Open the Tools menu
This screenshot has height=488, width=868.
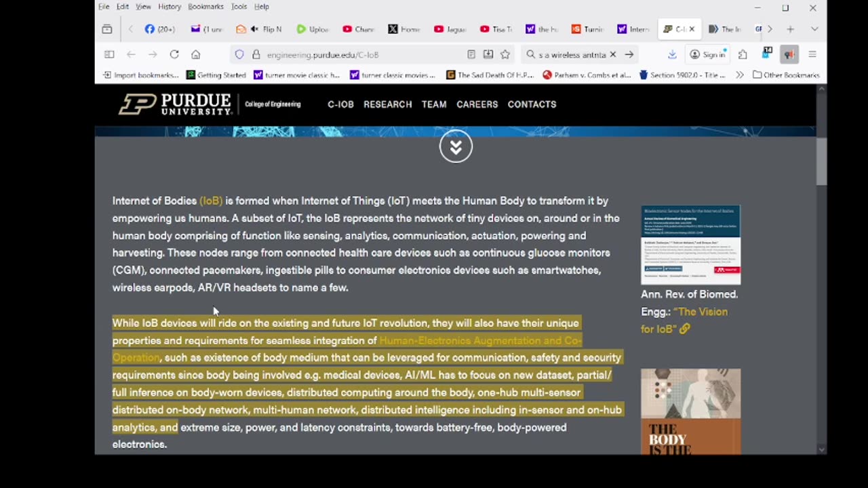point(239,7)
